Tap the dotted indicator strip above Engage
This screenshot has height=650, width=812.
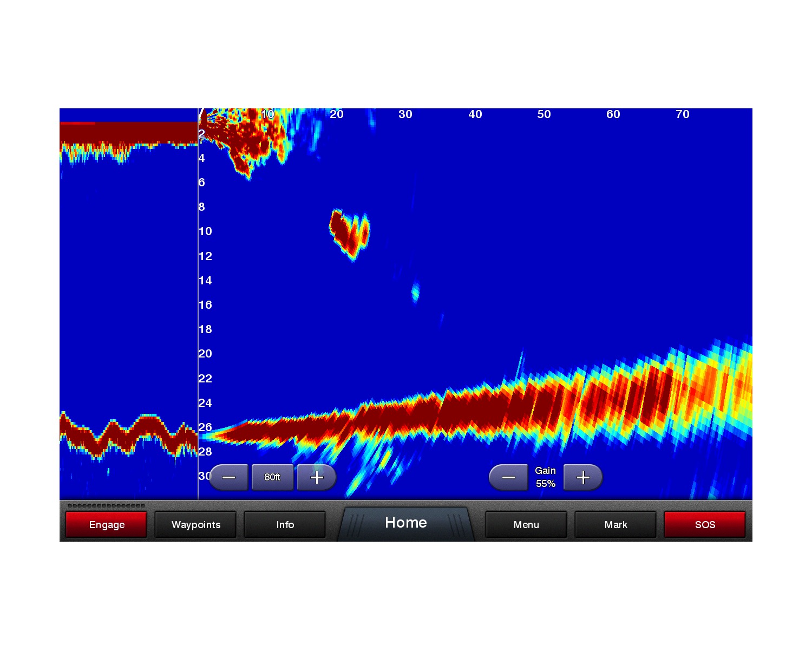106,506
